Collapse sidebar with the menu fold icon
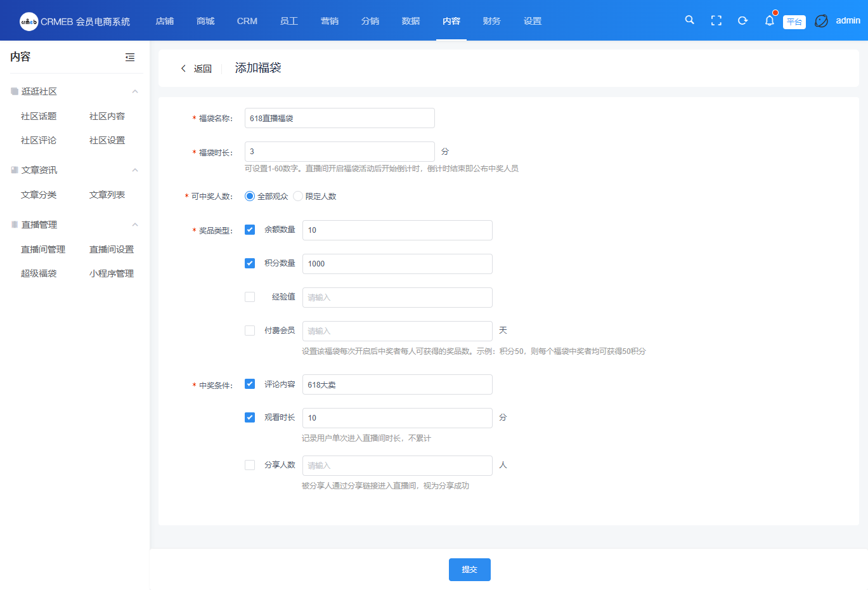 click(130, 57)
